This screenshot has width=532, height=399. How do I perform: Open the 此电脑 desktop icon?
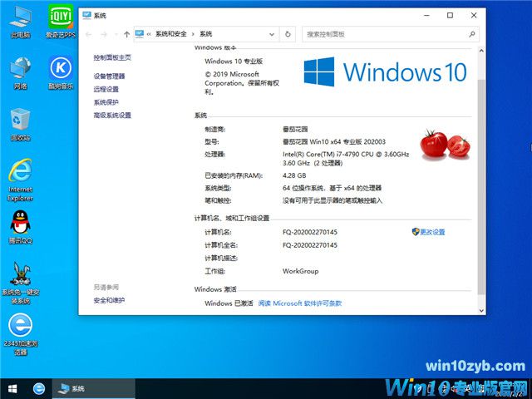point(20,22)
